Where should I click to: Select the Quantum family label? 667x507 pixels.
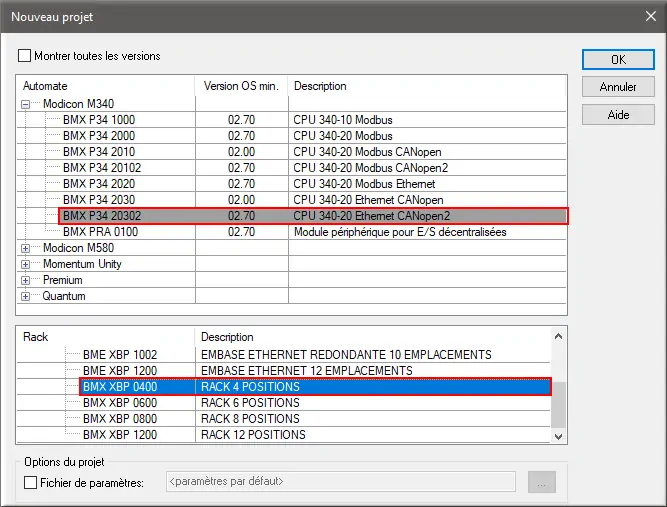click(64, 296)
